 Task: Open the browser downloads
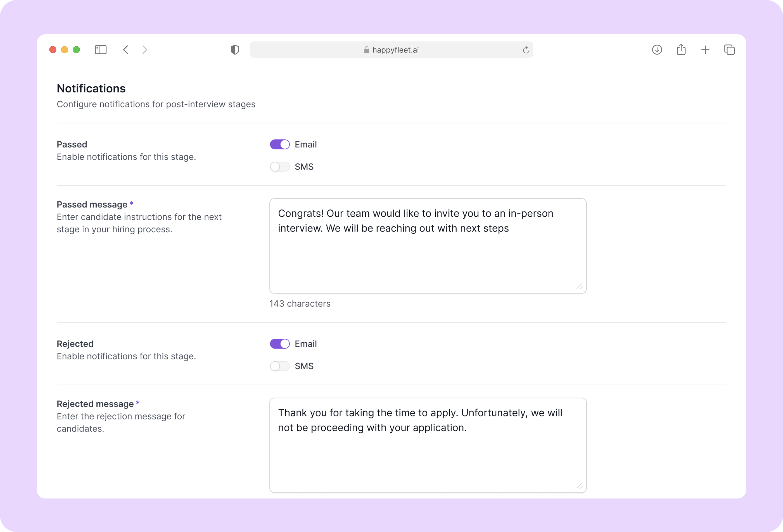click(x=657, y=49)
